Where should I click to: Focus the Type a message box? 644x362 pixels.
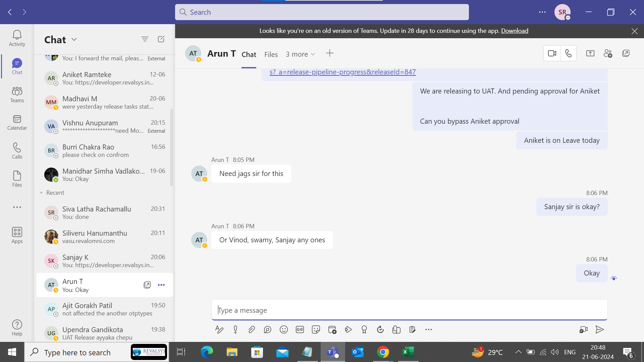(x=409, y=310)
